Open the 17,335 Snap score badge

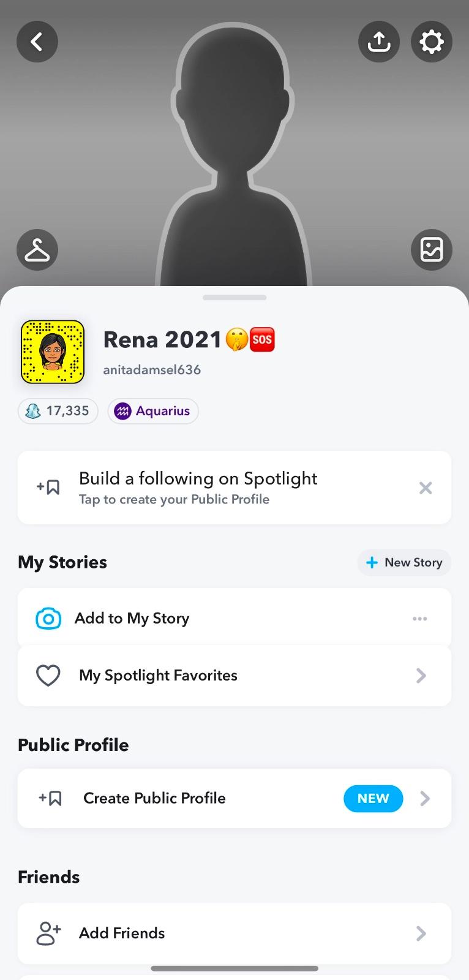click(x=58, y=411)
